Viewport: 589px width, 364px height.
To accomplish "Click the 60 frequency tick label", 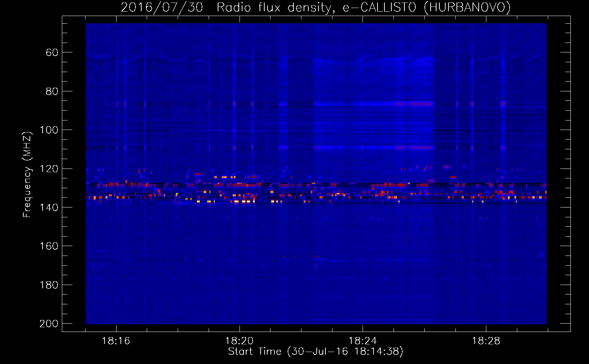I will coord(52,52).
